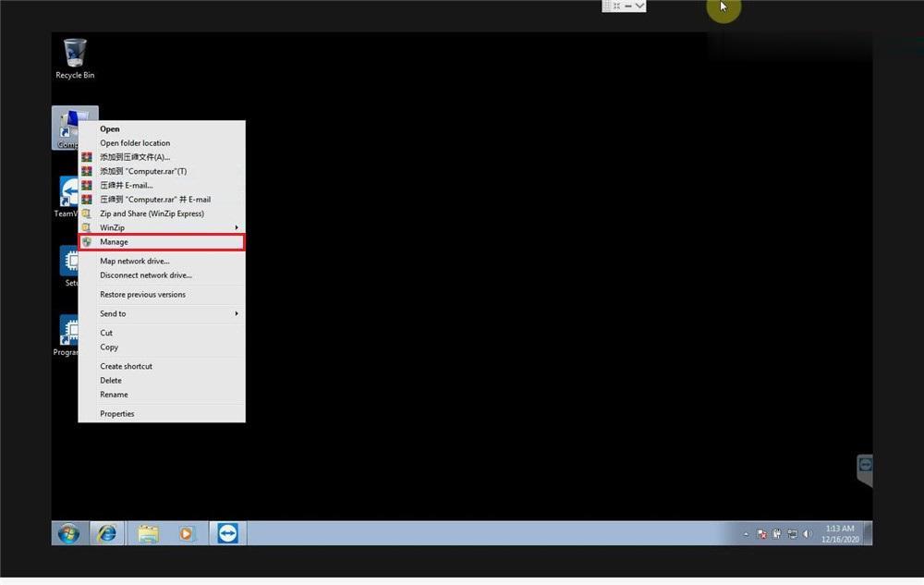The height and width of the screenshot is (585, 924).
Task: Choose Open in the context menu
Action: [162, 129]
